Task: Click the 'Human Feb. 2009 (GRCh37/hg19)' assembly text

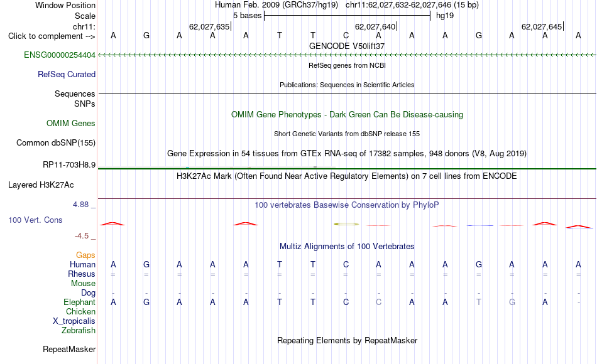Action: [277, 5]
